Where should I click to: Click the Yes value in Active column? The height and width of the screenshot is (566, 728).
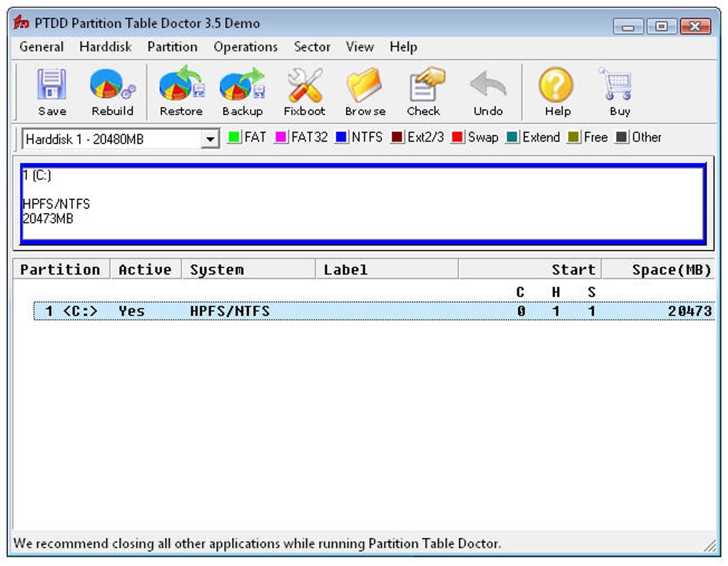131,311
